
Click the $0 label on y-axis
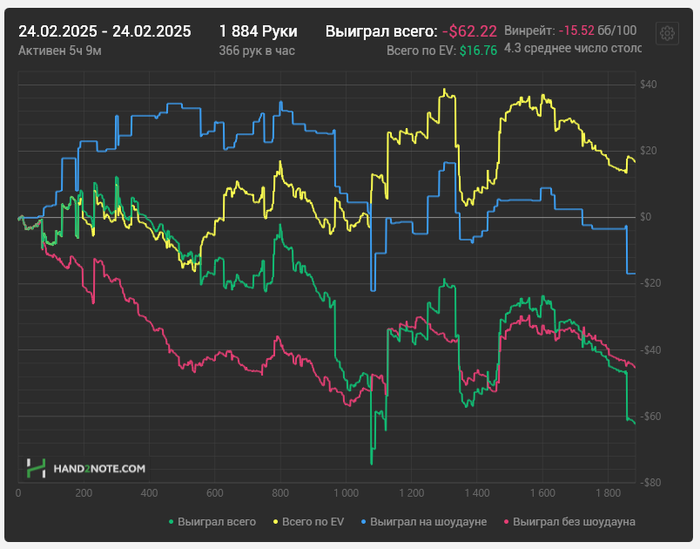pos(646,217)
